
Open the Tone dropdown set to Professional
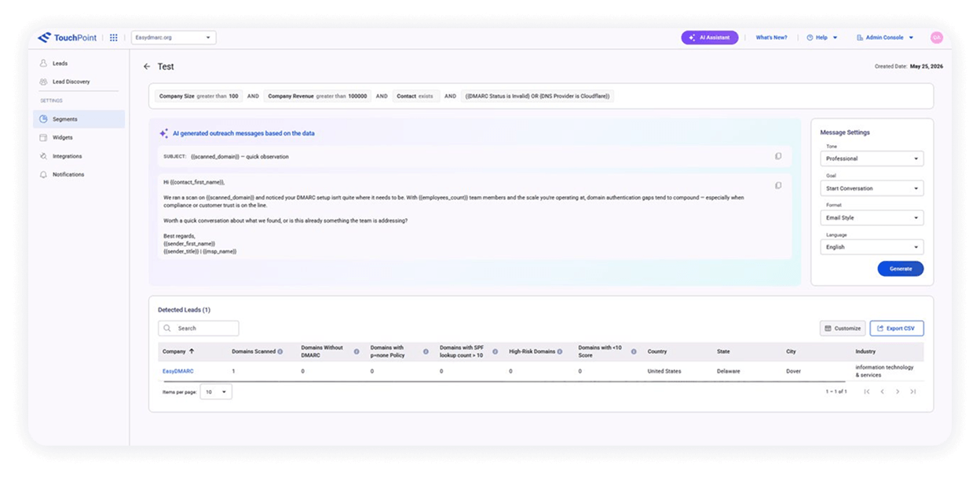click(x=872, y=158)
